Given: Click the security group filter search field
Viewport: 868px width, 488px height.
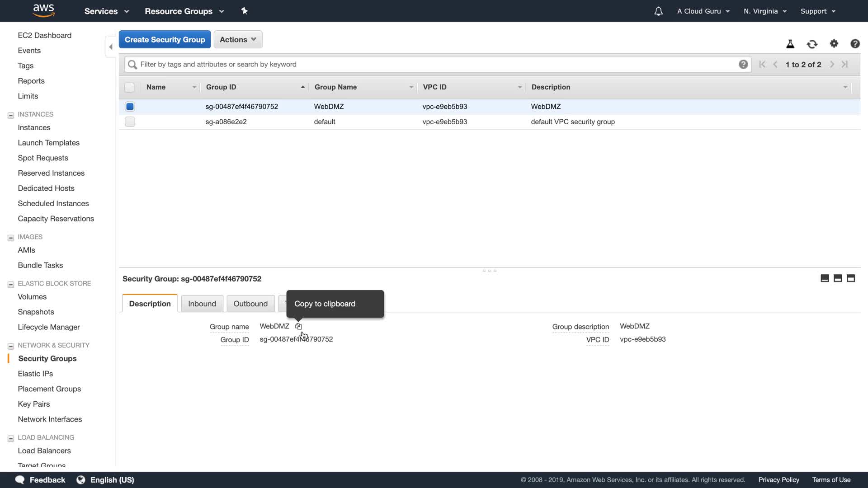Looking at the screenshot, I should (x=434, y=64).
